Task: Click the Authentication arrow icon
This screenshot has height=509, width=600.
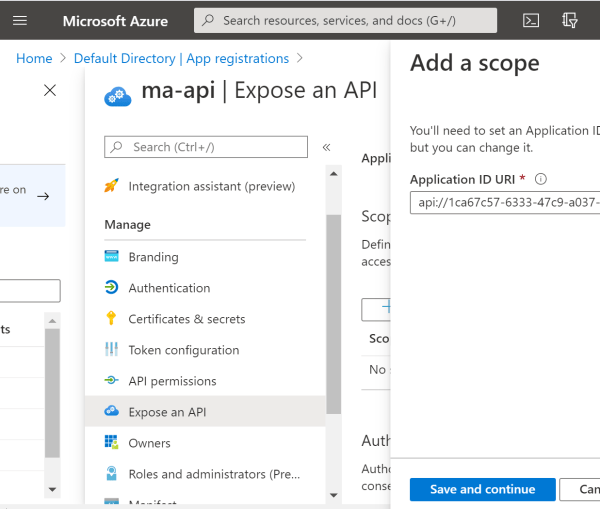Action: point(111,287)
